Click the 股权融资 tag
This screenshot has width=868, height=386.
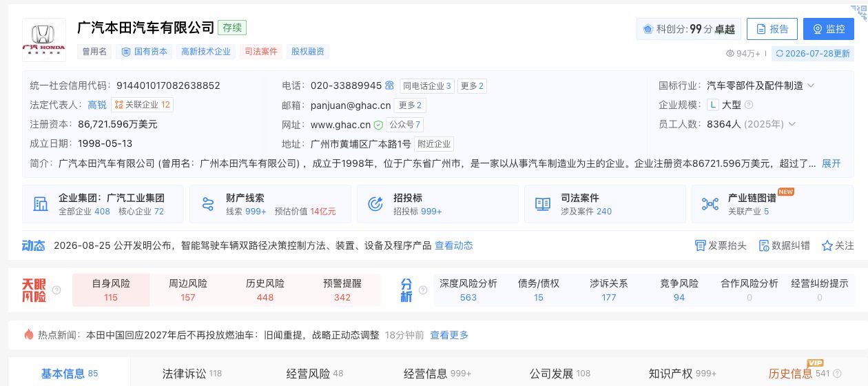coord(307,52)
